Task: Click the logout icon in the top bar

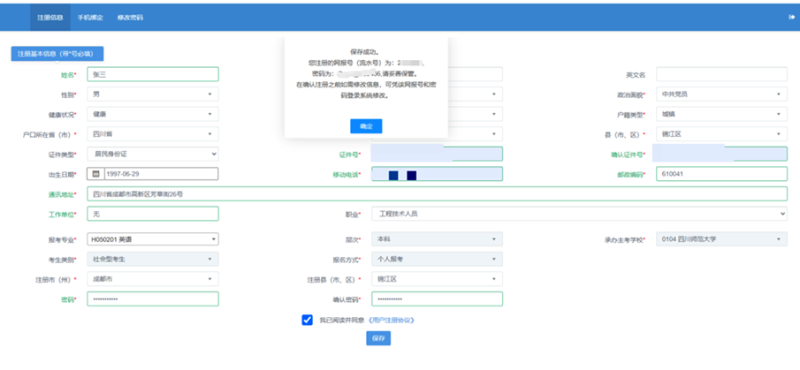Action: coord(791,17)
